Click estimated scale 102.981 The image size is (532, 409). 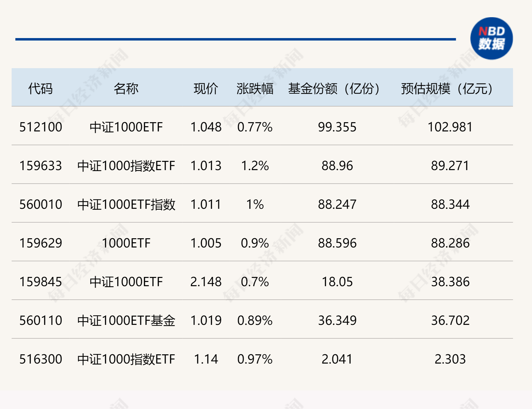point(450,127)
